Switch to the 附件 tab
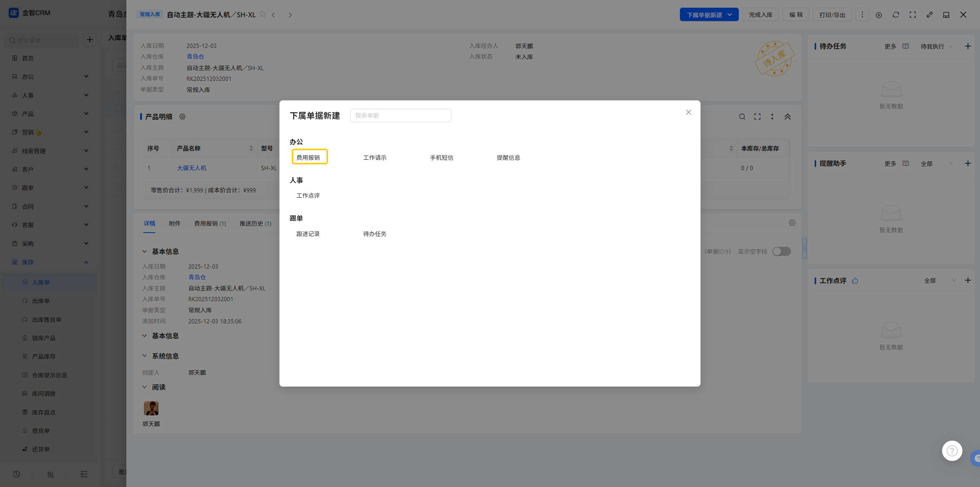Screen dimensions: 980x487 coord(175,223)
